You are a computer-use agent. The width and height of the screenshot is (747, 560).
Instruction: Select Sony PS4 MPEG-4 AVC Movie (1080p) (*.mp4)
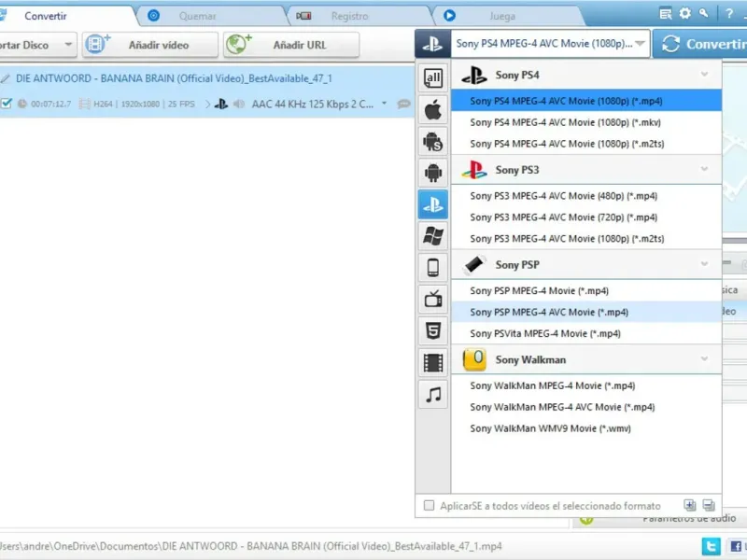click(586, 101)
